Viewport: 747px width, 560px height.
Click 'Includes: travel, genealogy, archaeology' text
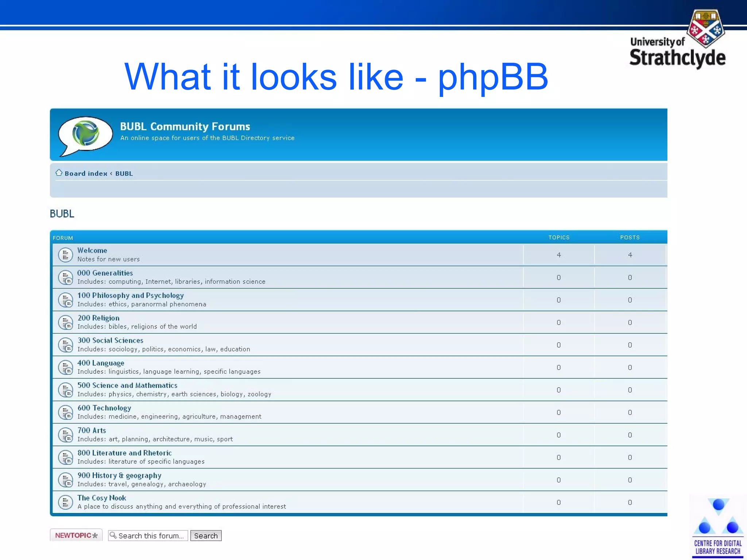tap(142, 484)
